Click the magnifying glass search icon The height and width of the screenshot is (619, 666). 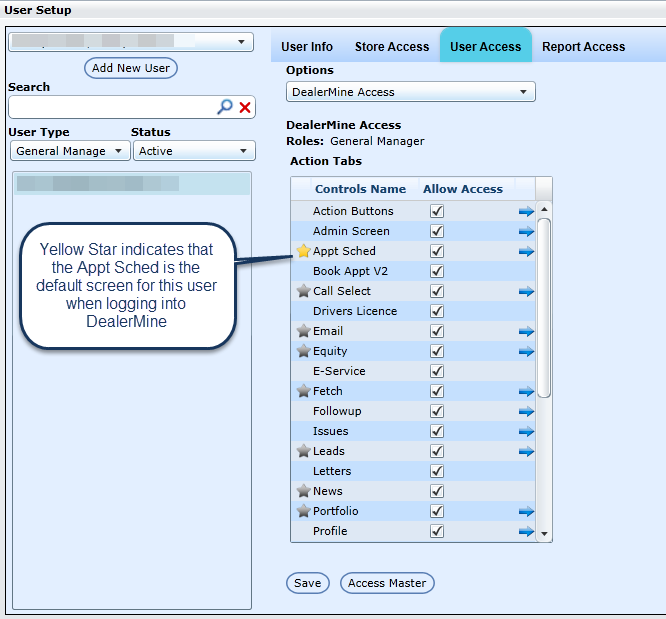tap(225, 107)
